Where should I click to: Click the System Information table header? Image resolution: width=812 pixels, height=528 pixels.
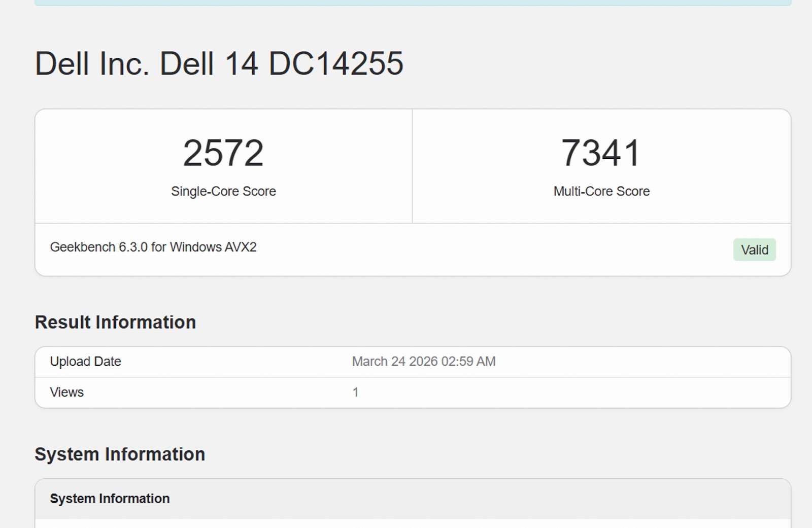click(x=110, y=499)
